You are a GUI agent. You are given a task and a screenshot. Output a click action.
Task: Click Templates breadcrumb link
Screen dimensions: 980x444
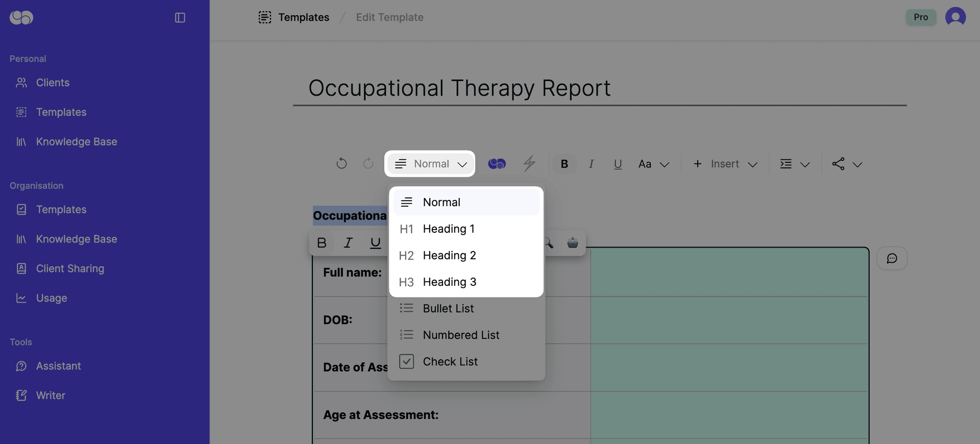coord(304,17)
